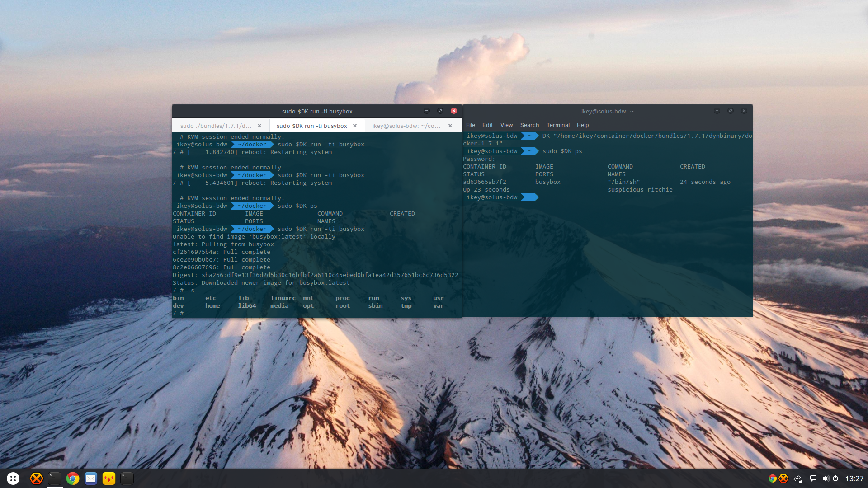
Task: Click the suspicious_ritchie container name
Action: click(640, 190)
